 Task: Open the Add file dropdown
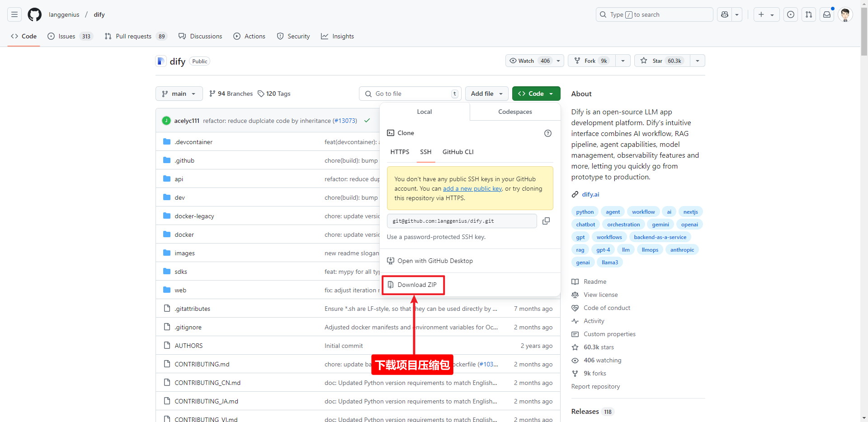coord(486,94)
